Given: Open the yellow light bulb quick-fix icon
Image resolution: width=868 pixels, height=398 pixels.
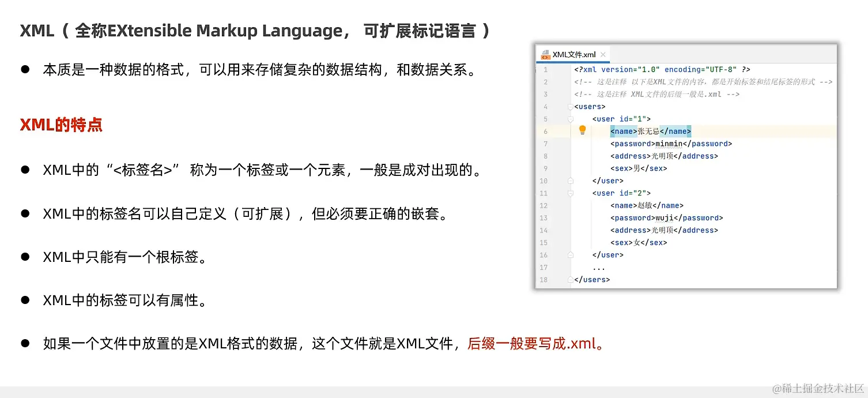Looking at the screenshot, I should 582,130.
